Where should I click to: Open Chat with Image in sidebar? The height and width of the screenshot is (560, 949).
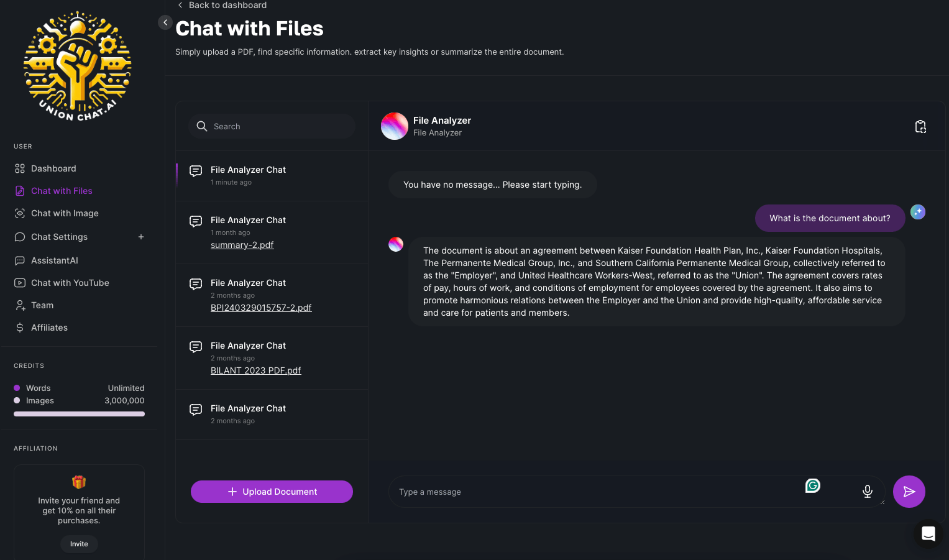tap(65, 213)
